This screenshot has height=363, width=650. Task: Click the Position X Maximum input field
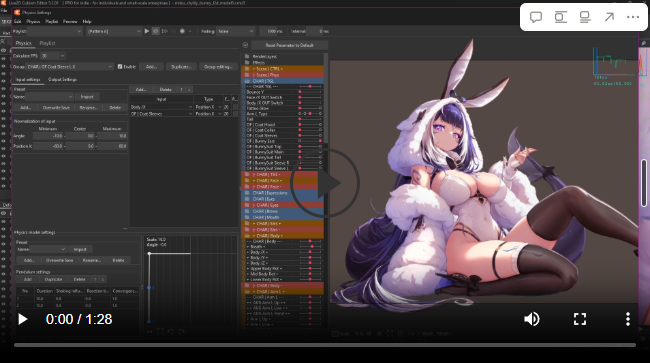coord(112,146)
